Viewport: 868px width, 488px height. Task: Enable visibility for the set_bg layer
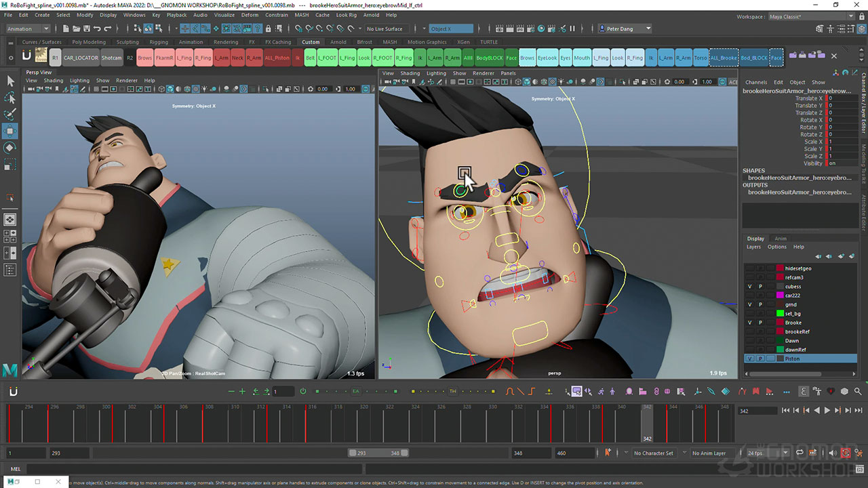coord(749,314)
